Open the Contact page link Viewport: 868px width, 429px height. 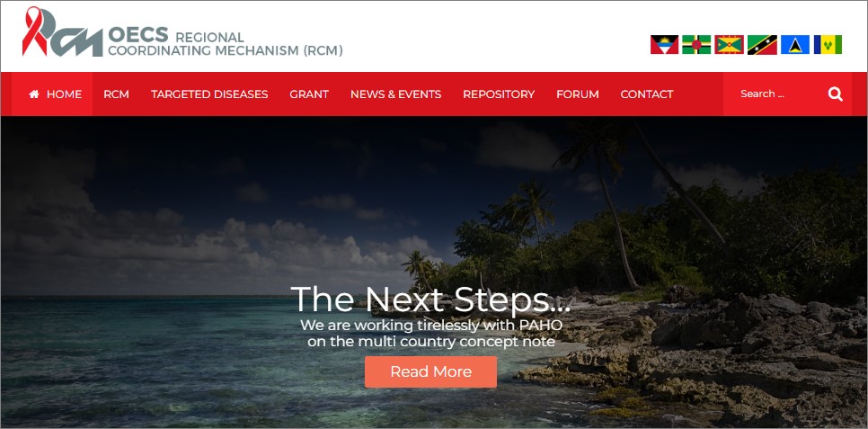(x=647, y=94)
